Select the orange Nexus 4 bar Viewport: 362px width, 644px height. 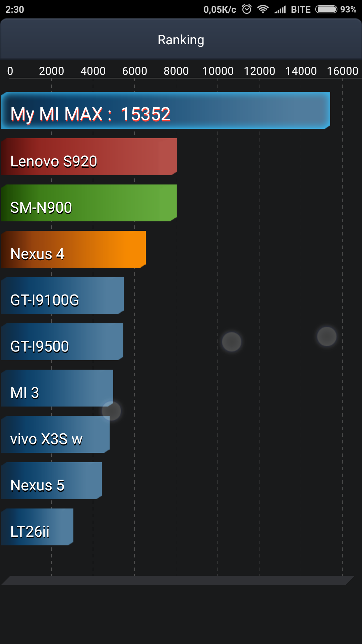73,249
